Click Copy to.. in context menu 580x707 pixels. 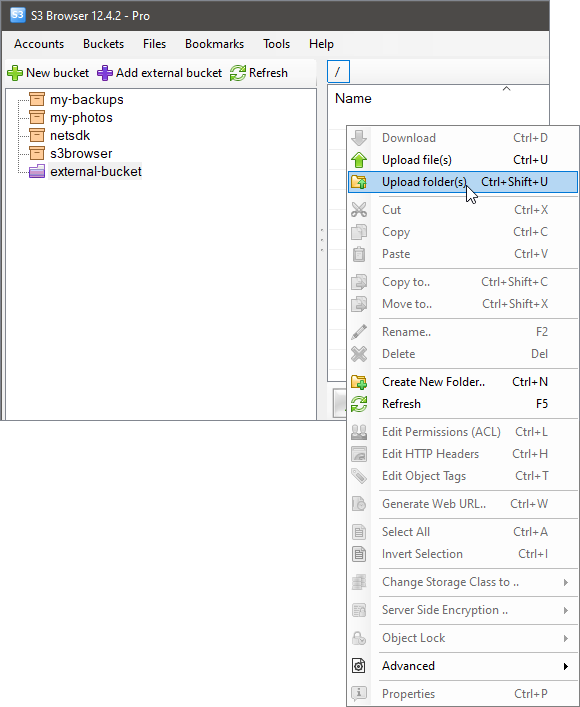pos(463,282)
